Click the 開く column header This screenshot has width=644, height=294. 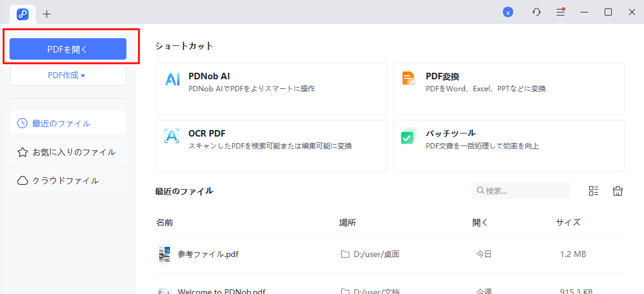point(480,222)
